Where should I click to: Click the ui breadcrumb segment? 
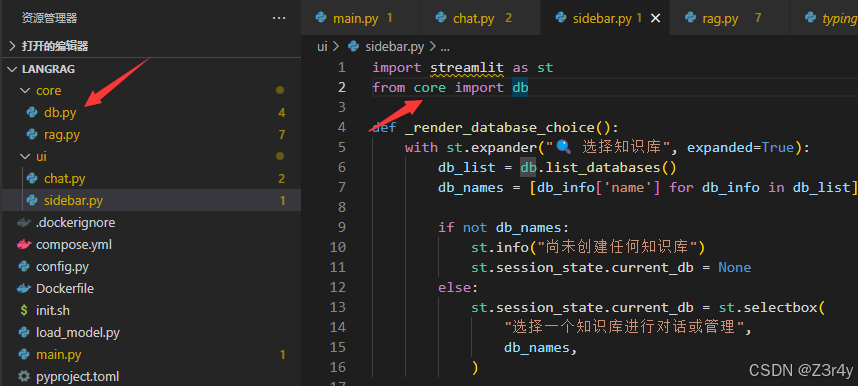[322, 47]
